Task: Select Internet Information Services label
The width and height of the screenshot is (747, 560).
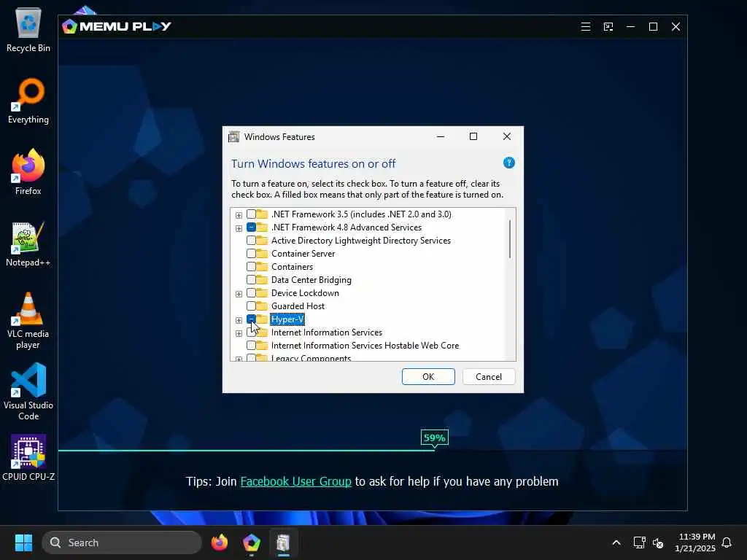Action: click(327, 332)
